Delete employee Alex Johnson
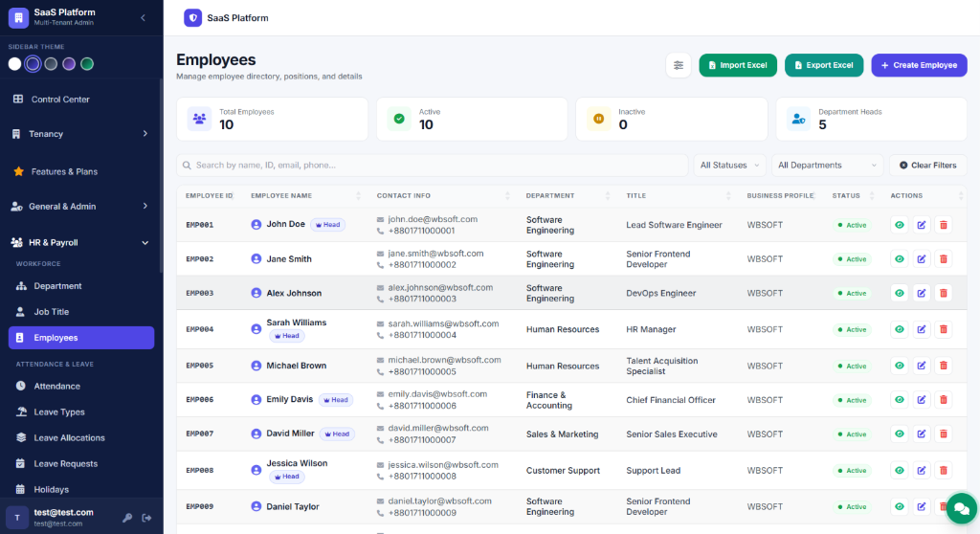This screenshot has width=980, height=534. [x=944, y=293]
